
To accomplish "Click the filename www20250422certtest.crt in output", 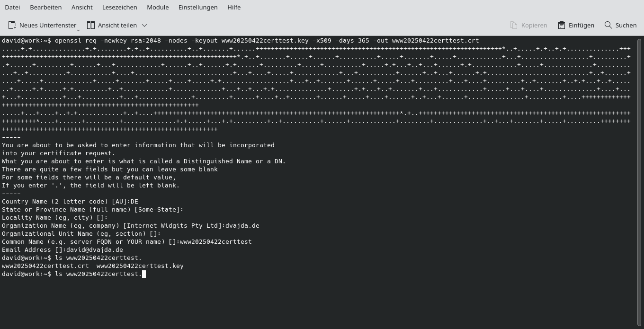I will [x=45, y=266].
